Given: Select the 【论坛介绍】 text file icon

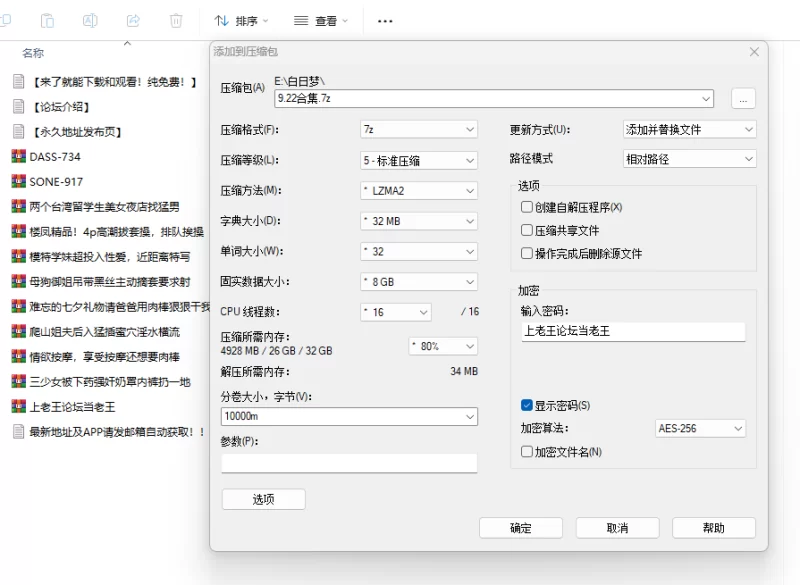Looking at the screenshot, I should tap(18, 106).
